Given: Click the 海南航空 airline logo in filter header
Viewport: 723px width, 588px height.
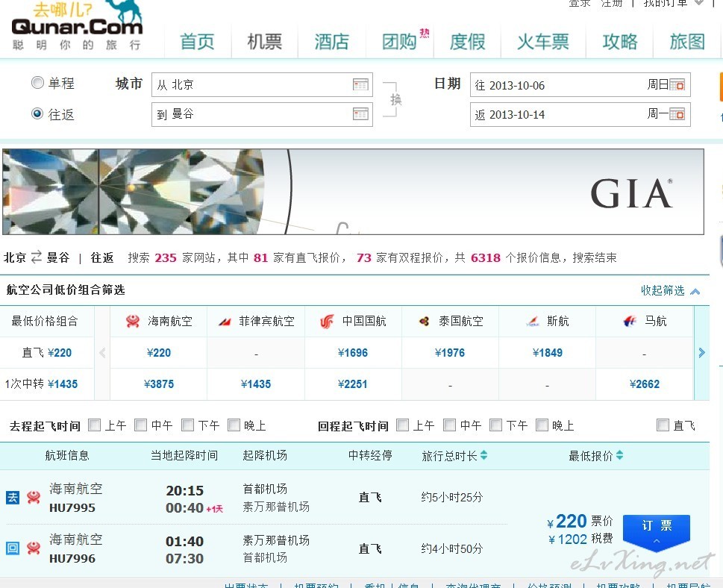Looking at the screenshot, I should click(133, 321).
